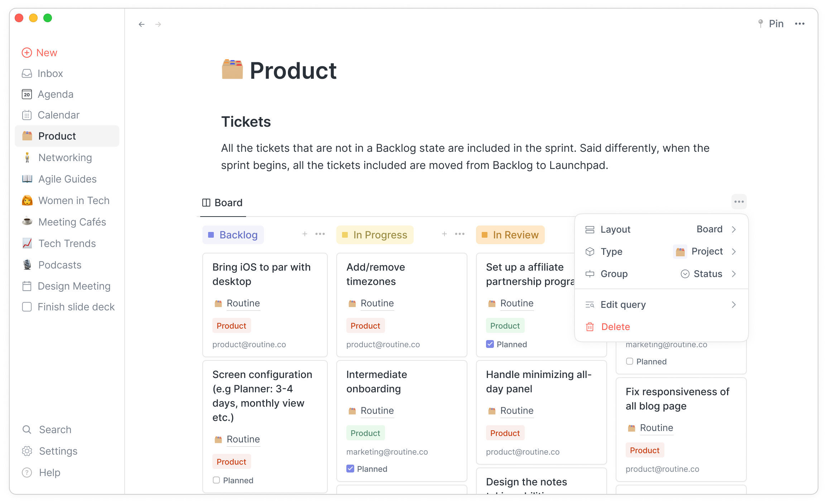This screenshot has width=827, height=504.
Task: Uncheck Planned on Intermediate onboarding card
Action: [x=350, y=469]
